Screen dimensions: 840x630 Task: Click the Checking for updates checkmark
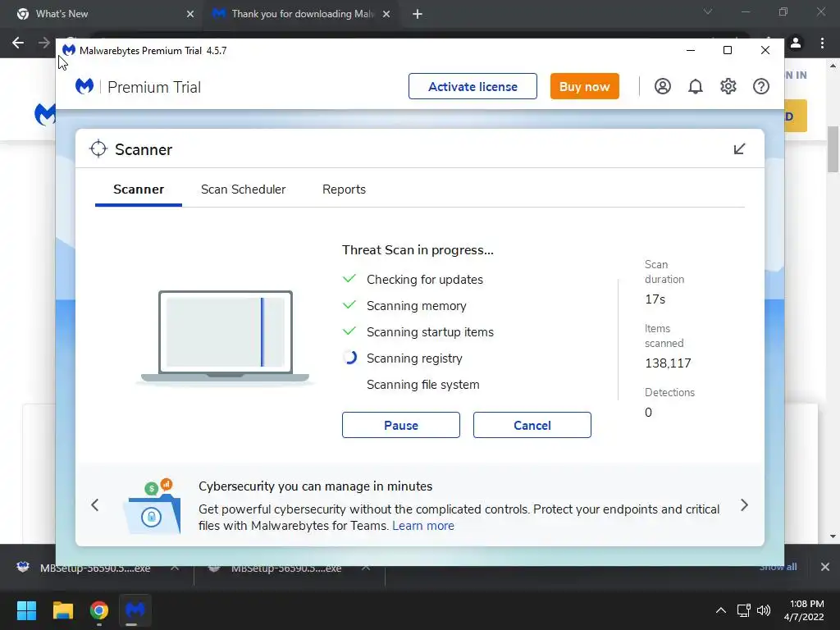(x=349, y=279)
